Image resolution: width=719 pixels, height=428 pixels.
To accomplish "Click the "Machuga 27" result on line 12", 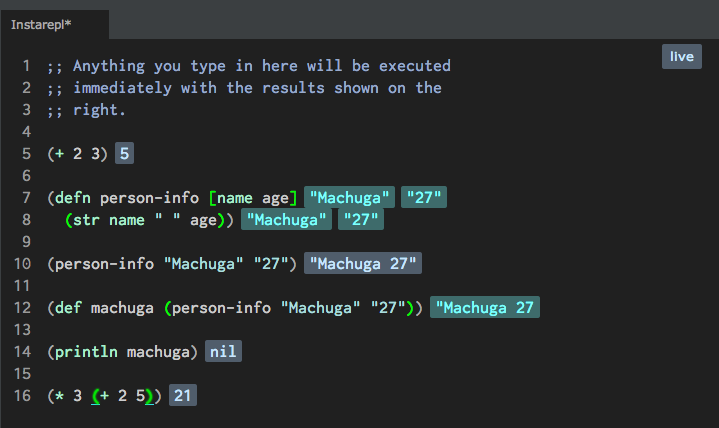I will click(485, 308).
